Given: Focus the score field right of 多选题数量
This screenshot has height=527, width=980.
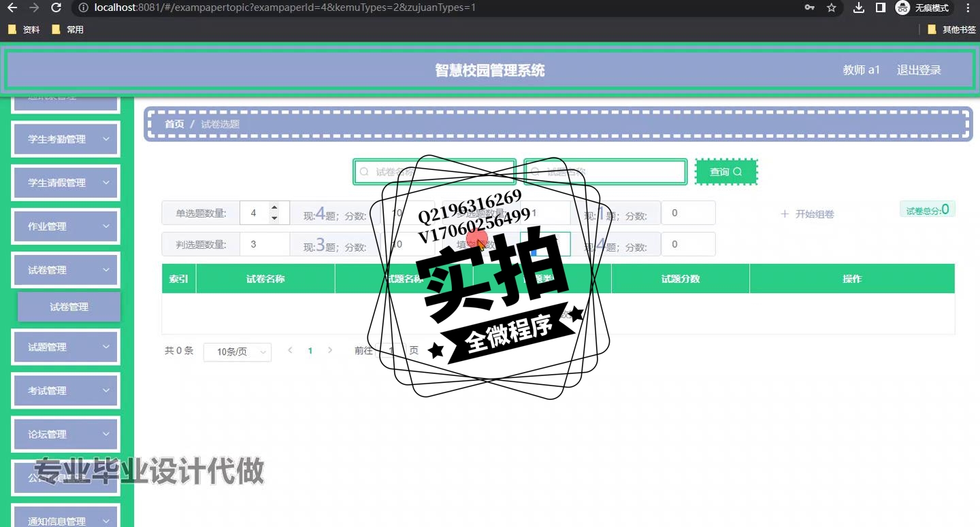Looking at the screenshot, I should [x=688, y=213].
